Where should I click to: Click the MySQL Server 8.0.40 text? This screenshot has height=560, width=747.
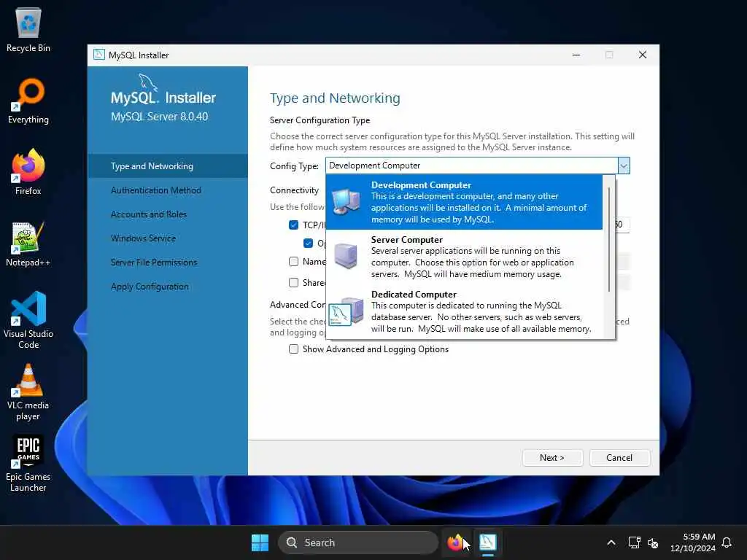tap(159, 117)
